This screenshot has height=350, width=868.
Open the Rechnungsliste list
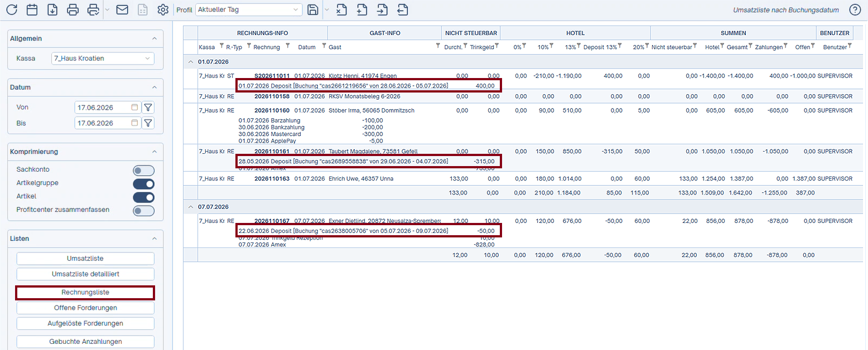[85, 293]
